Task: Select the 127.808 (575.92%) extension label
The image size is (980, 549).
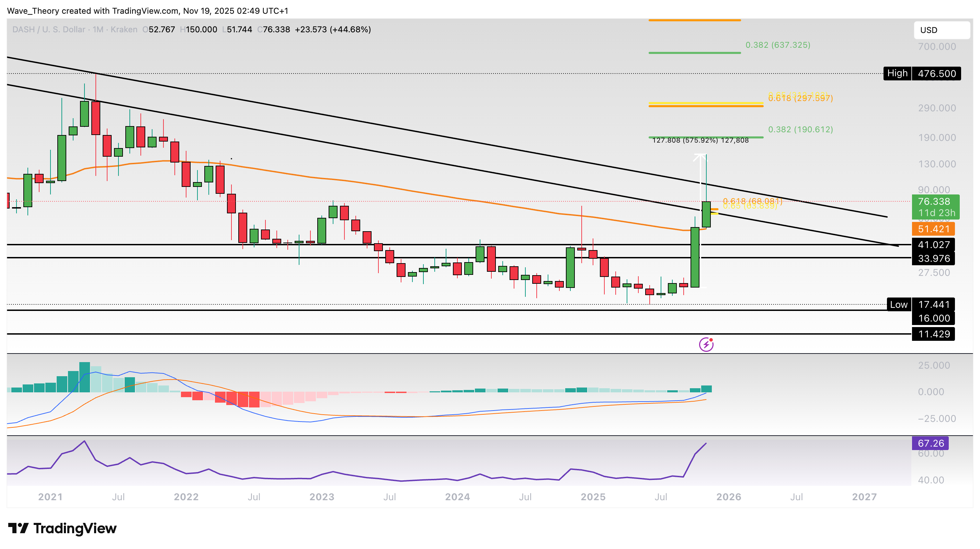Action: (x=700, y=140)
